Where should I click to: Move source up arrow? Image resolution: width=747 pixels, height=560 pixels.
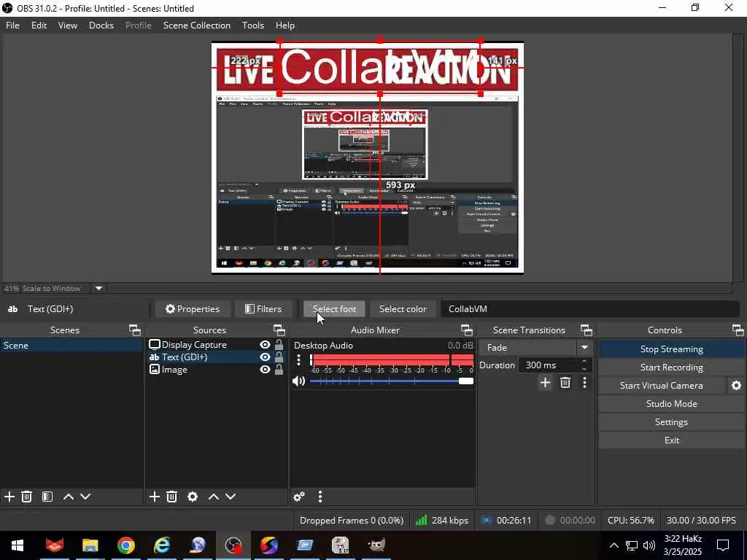(x=214, y=497)
